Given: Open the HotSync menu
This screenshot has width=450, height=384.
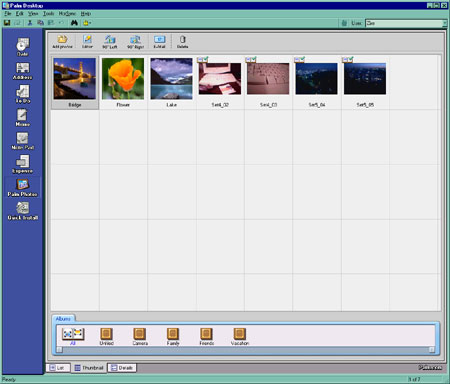Looking at the screenshot, I should (67, 13).
